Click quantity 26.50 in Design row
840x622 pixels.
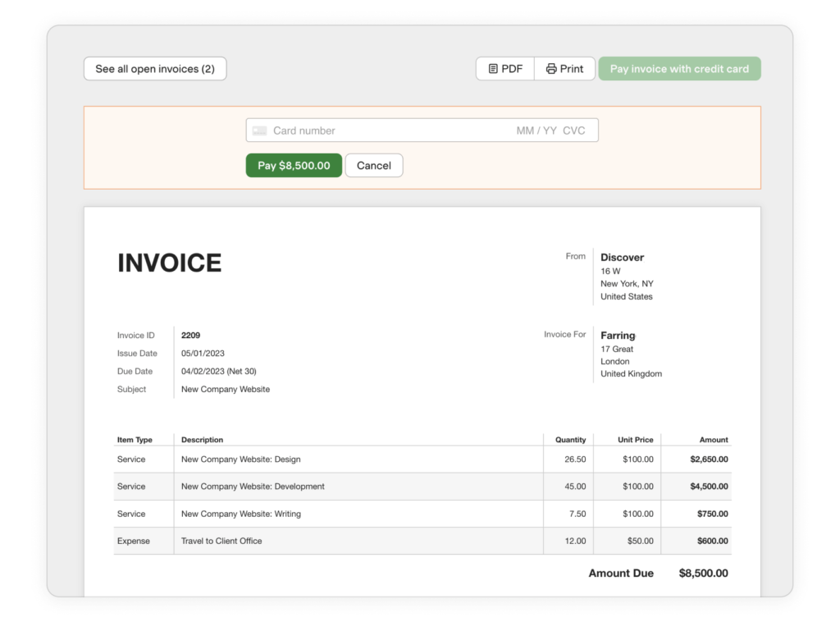click(x=575, y=460)
